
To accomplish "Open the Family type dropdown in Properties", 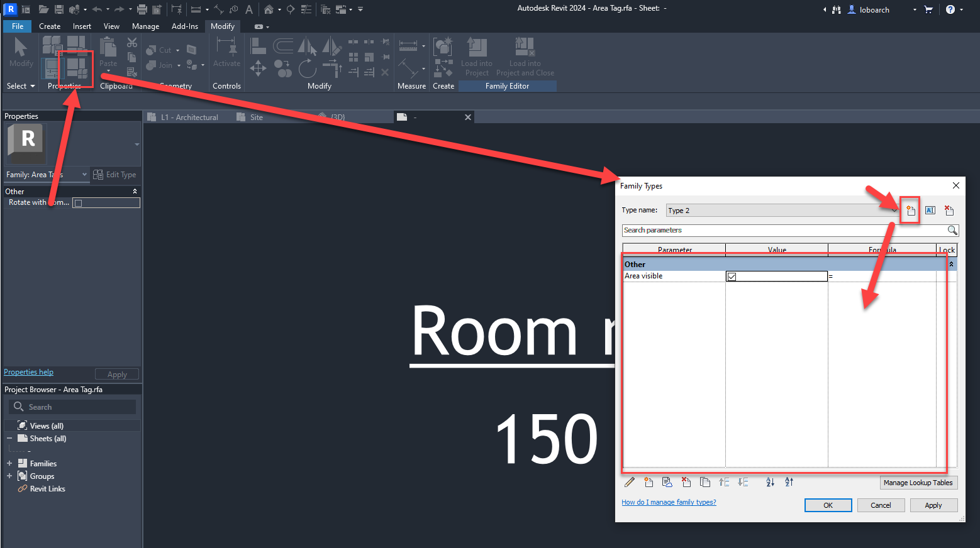I will coord(84,175).
